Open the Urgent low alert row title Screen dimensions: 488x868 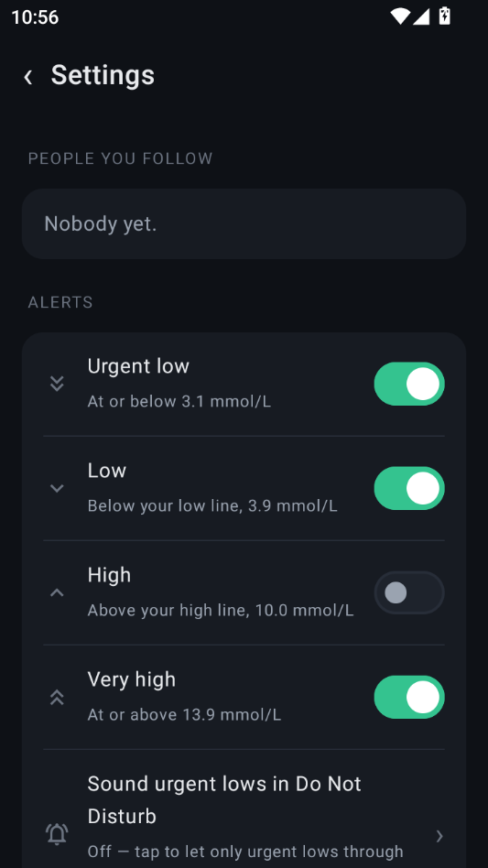click(138, 366)
